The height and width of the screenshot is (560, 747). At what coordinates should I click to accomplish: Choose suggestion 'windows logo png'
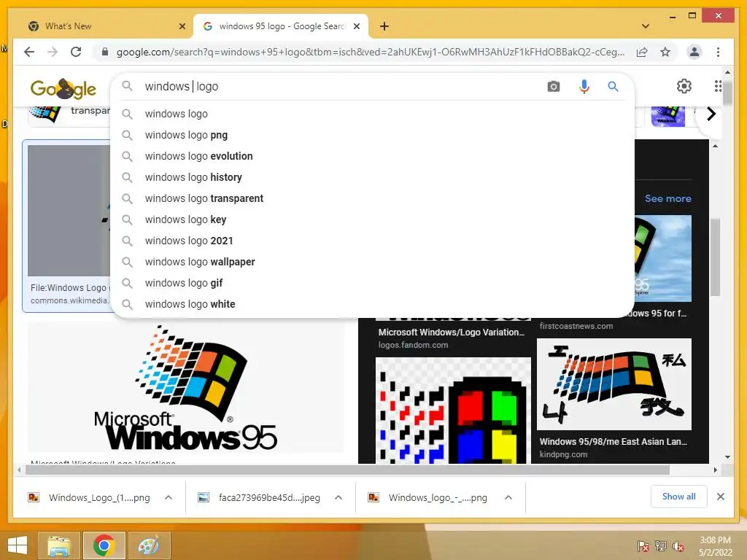pyautogui.click(x=372, y=135)
